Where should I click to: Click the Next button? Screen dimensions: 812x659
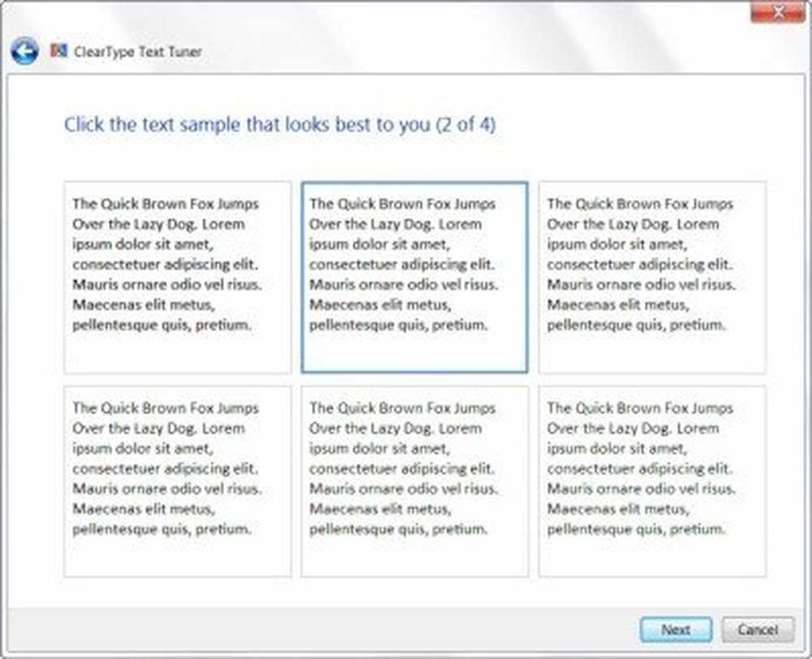pyautogui.click(x=676, y=630)
